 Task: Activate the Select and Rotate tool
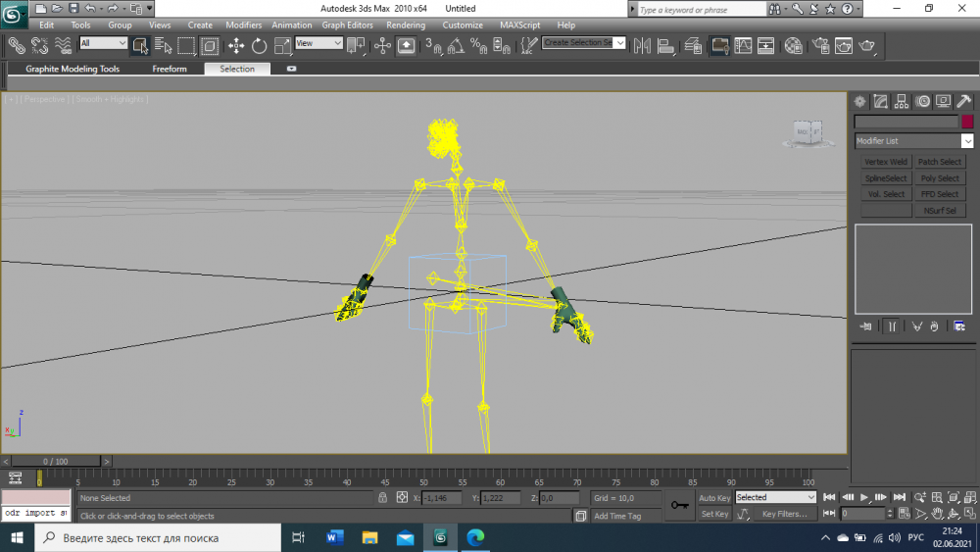click(260, 45)
